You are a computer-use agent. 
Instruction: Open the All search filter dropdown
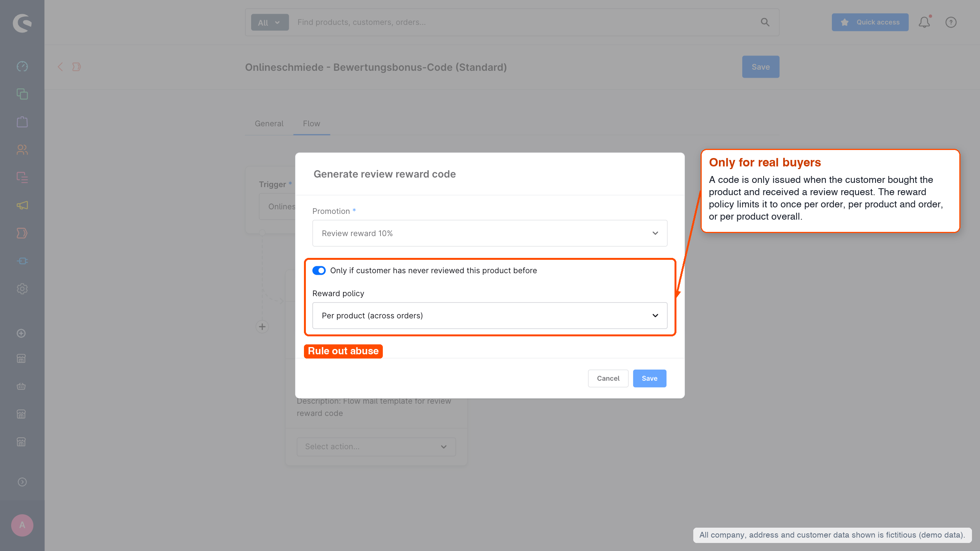269,23
